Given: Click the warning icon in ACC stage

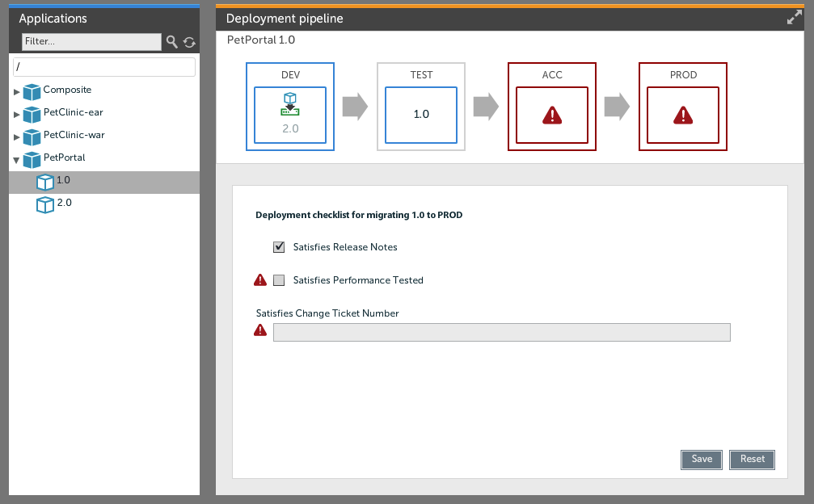Looking at the screenshot, I should click(x=552, y=115).
